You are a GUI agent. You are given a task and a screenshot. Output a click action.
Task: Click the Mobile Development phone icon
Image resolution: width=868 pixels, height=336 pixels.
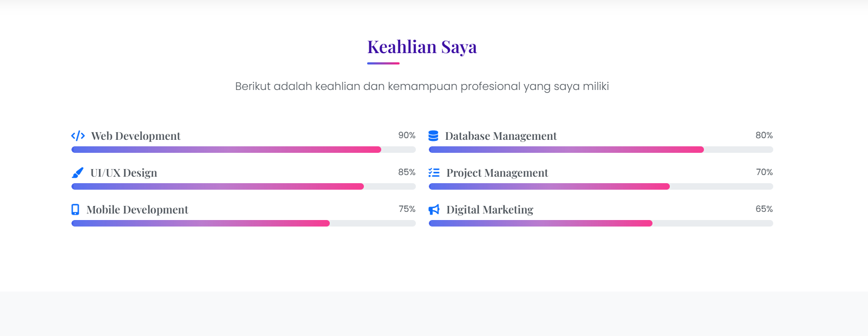point(75,209)
